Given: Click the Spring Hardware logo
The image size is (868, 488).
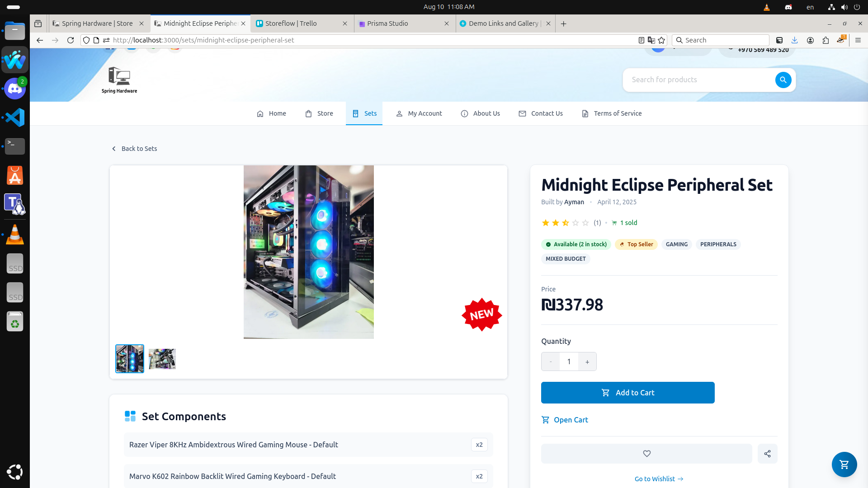Looking at the screenshot, I should point(119,80).
